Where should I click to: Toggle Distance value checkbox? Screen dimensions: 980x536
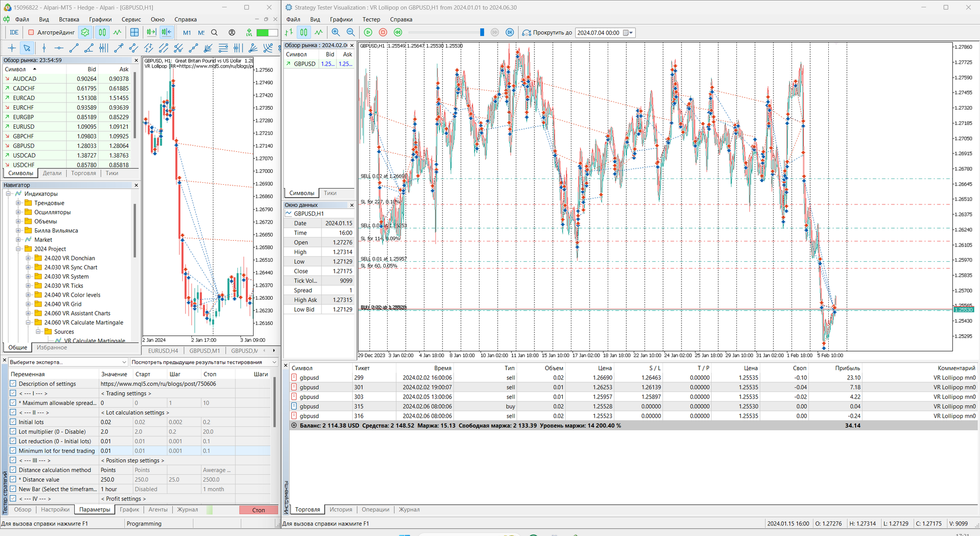click(13, 480)
